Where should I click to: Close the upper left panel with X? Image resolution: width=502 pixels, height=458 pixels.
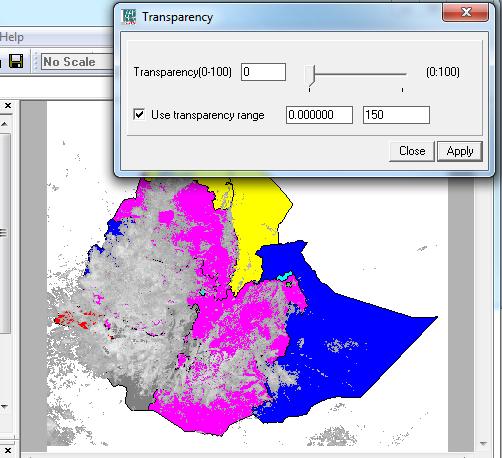(8, 106)
